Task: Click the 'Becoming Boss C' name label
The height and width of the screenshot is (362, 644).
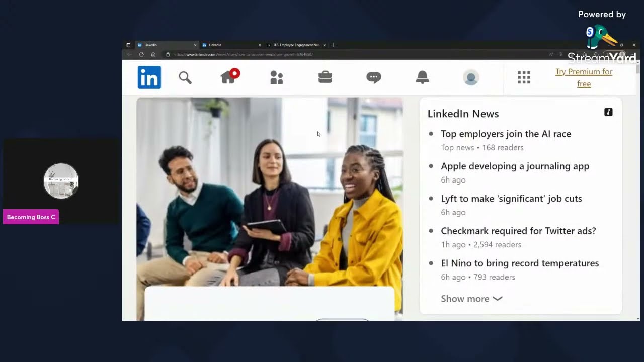Action: [x=31, y=217]
